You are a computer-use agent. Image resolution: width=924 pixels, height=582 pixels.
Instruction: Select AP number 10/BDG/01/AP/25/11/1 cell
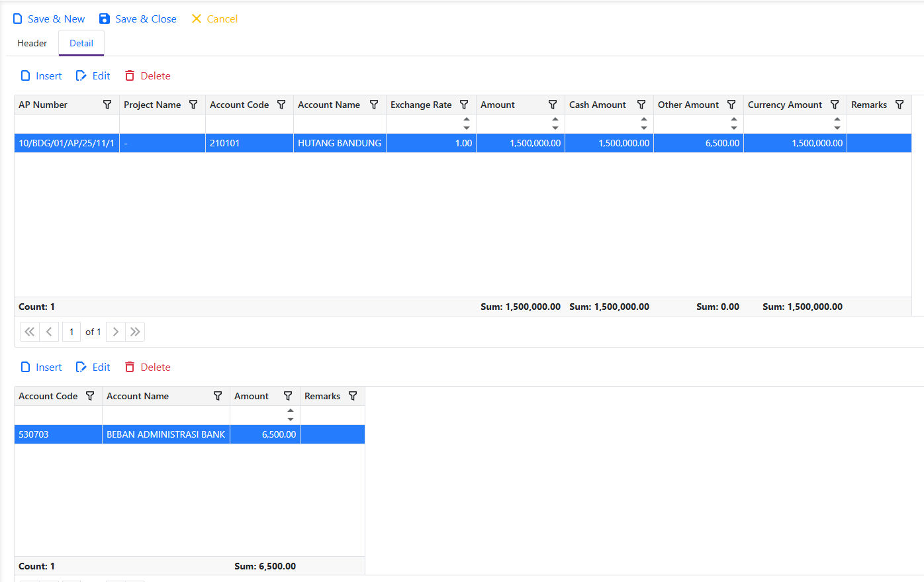click(67, 143)
